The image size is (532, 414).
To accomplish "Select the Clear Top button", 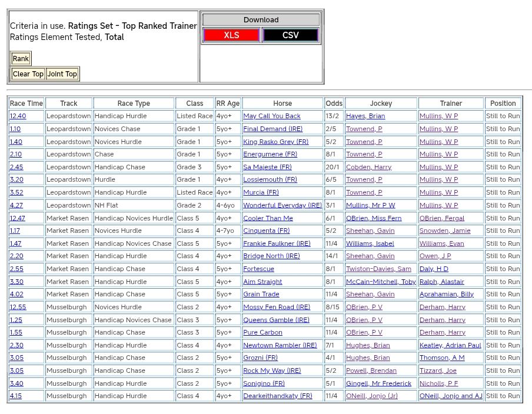I will tap(28, 74).
